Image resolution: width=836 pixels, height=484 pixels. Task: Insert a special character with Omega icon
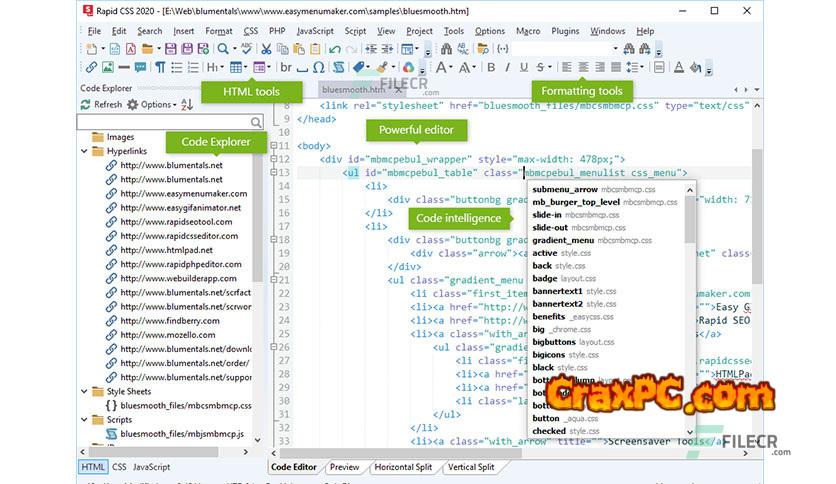click(x=318, y=68)
